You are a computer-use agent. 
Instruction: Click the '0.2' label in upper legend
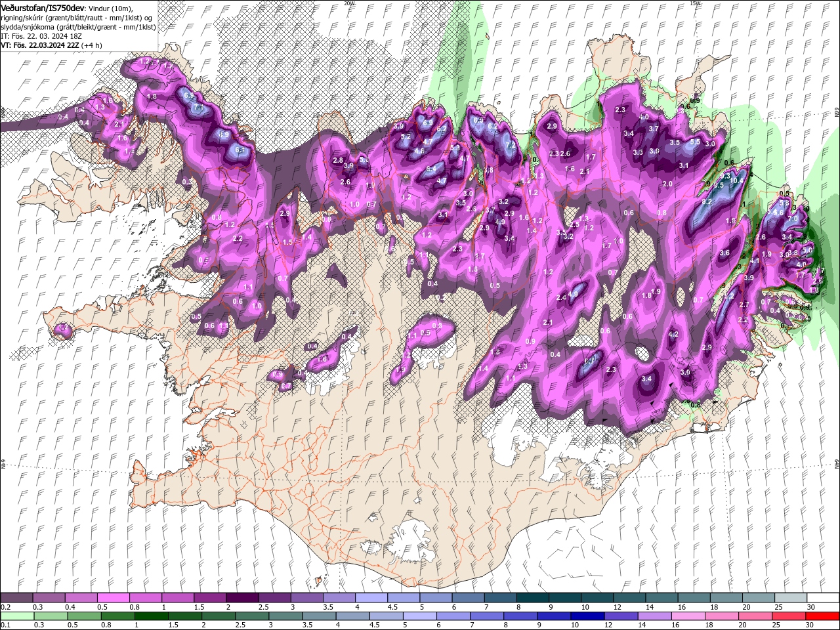tap(5, 607)
